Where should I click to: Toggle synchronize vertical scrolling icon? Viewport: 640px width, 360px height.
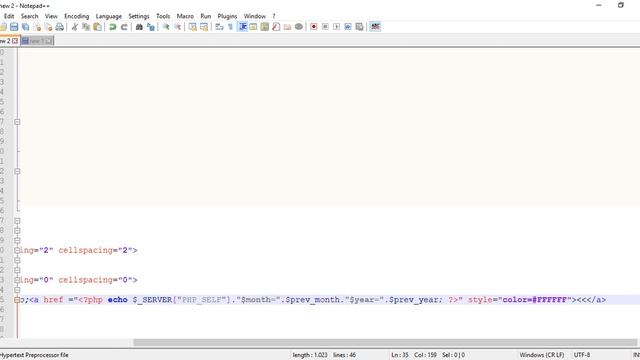(192, 27)
